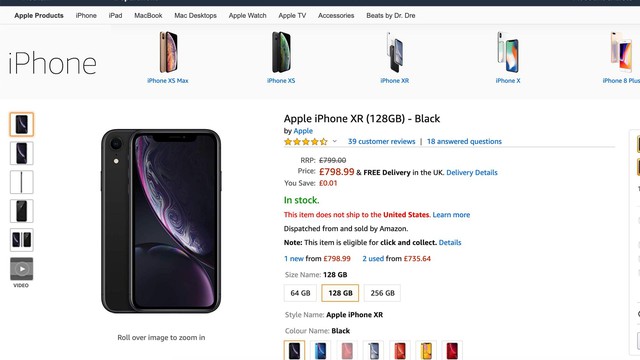The image size is (640, 360).
Task: Open the 39 customer reviews link
Action: click(x=382, y=141)
